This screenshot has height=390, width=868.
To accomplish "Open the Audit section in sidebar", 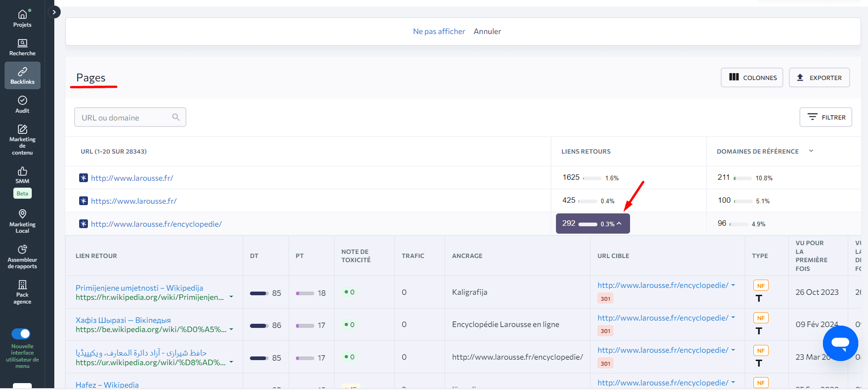I will [x=22, y=104].
